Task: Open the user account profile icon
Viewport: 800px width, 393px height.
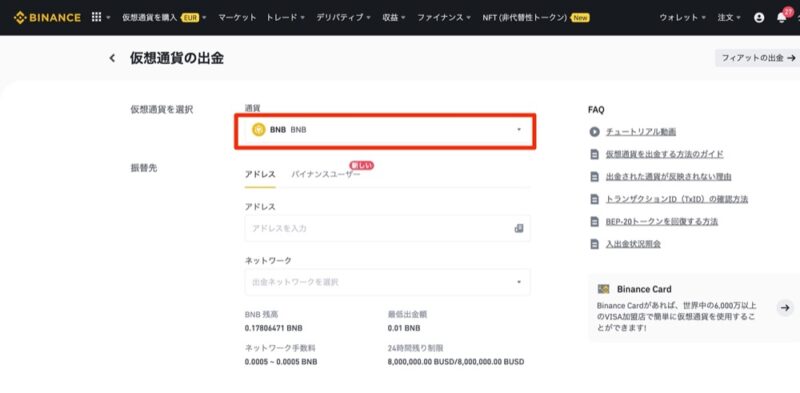Action: click(759, 17)
